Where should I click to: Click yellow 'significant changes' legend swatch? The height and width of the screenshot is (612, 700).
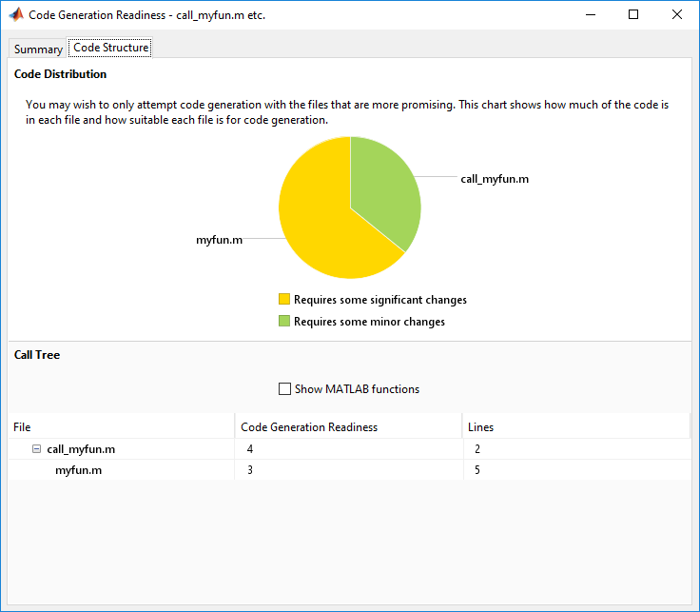click(284, 299)
